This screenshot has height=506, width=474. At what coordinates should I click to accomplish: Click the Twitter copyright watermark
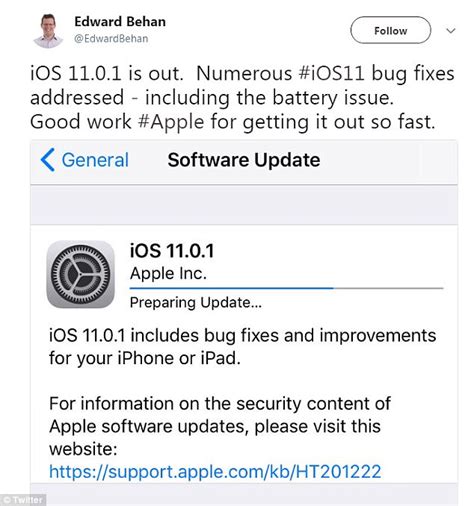coord(23,500)
